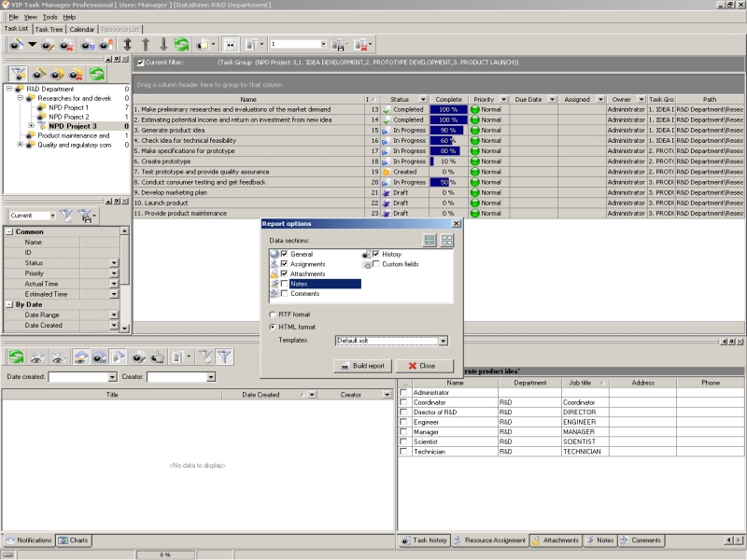Click the delete task icon with red X
Screen dimensions: 747x560
pyautogui.click(x=66, y=45)
